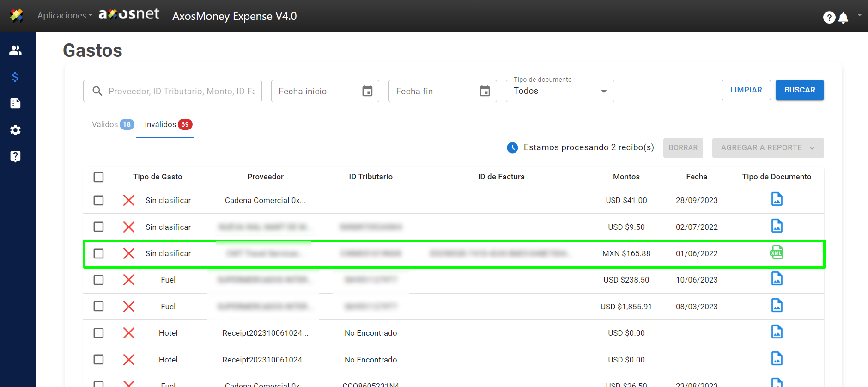Toggle the select-all header checkbox

[x=98, y=177]
